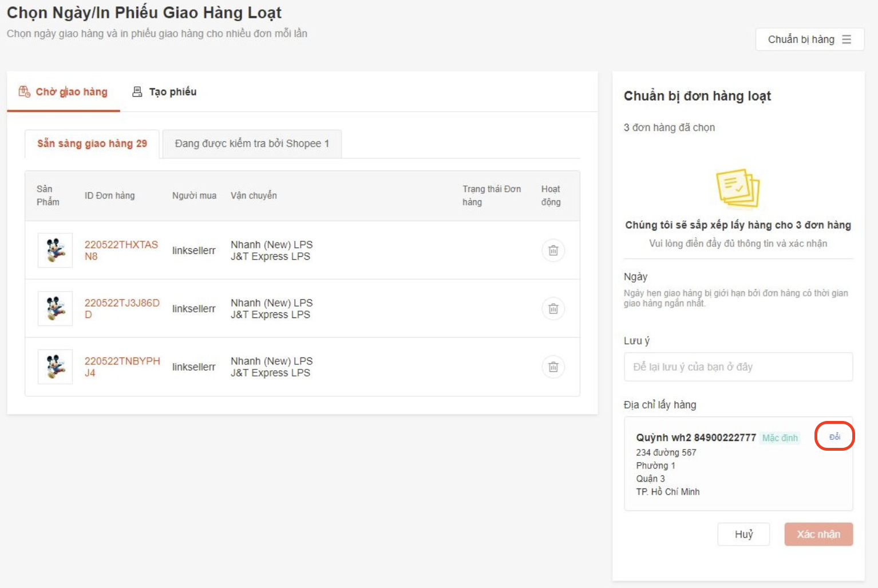Open Mickey thumbnail of second order
Viewport: 878px width, 588px height.
click(x=55, y=309)
